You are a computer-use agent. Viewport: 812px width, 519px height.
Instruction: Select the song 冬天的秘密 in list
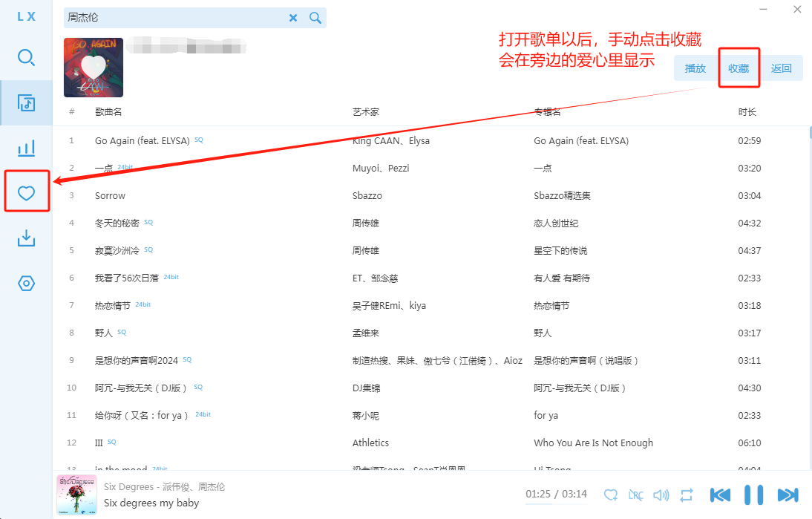tap(117, 223)
